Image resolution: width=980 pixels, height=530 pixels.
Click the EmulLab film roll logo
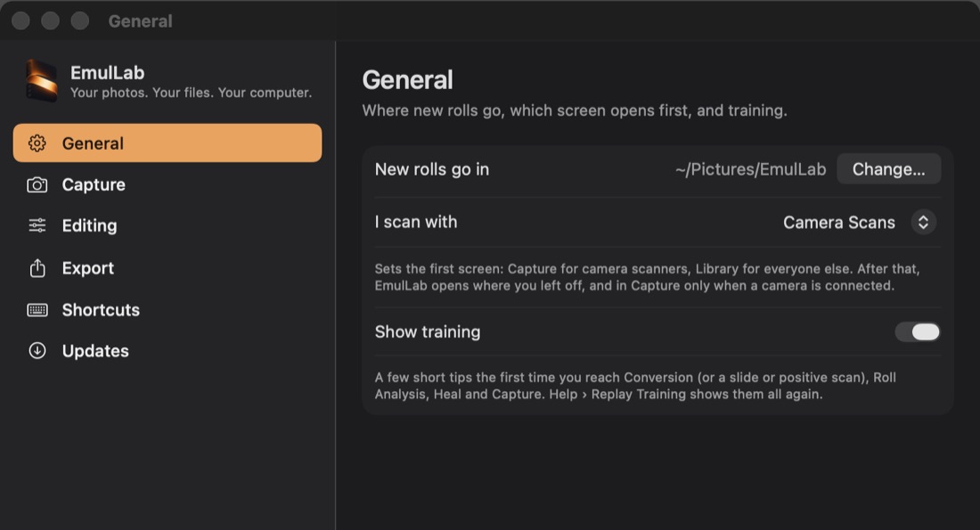click(41, 81)
